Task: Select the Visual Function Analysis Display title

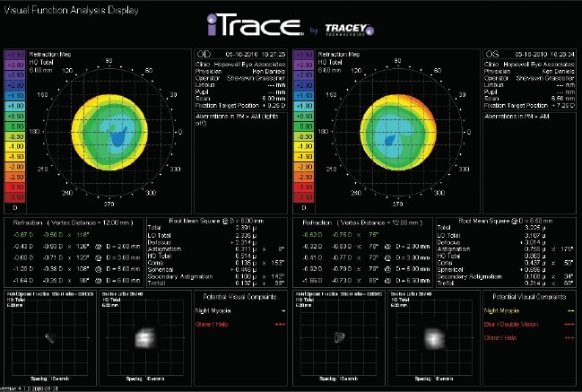Action: coord(71,10)
